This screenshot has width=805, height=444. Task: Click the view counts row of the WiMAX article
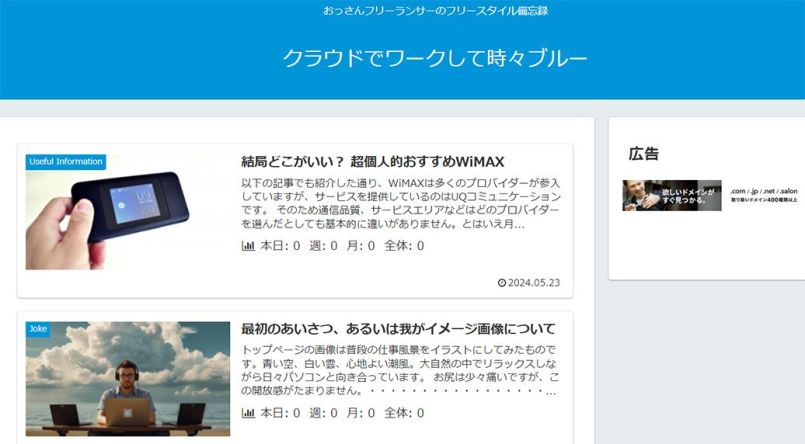(333, 246)
